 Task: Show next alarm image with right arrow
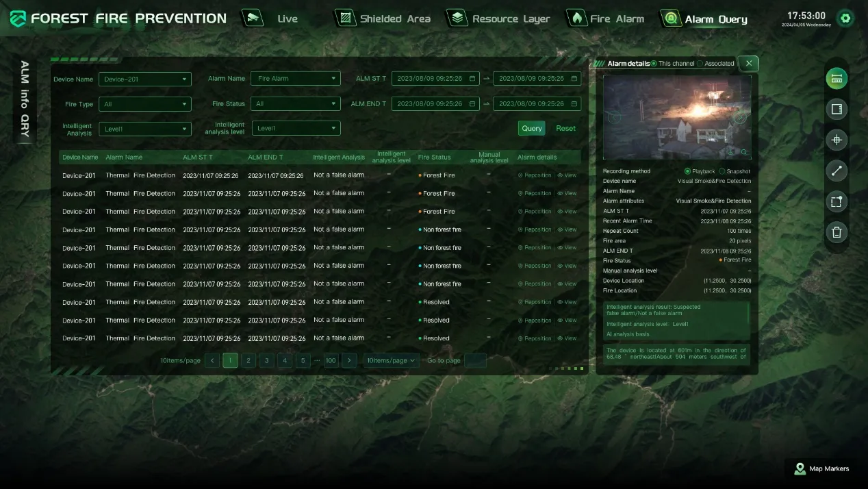coord(740,117)
